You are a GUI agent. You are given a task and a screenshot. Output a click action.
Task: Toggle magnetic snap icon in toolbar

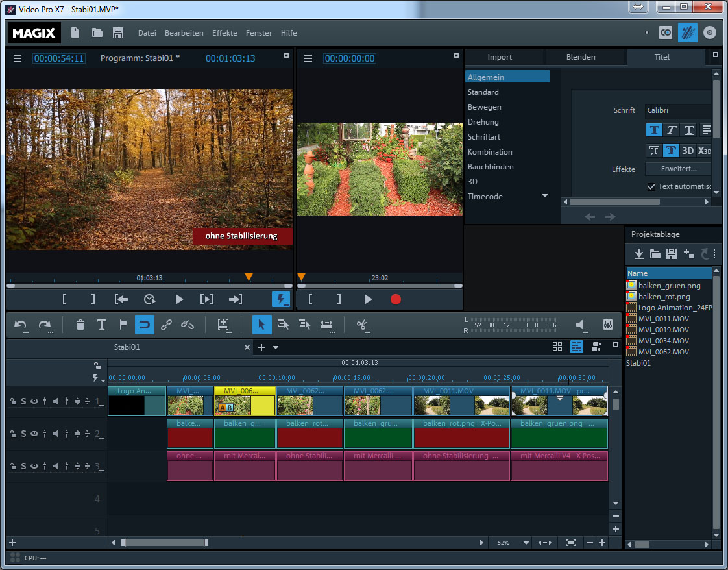coord(145,325)
